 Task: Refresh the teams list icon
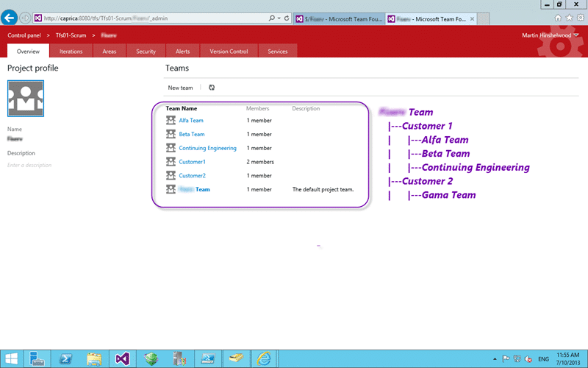[212, 88]
